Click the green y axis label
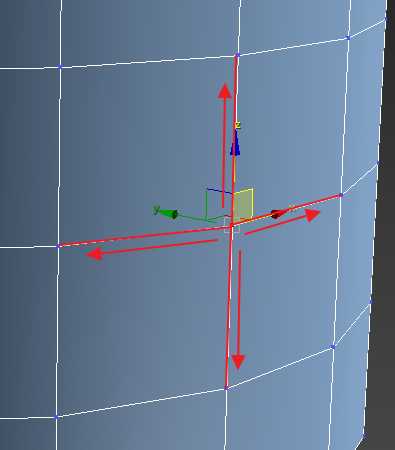Screen dimensions: 395x450 (x=156, y=209)
